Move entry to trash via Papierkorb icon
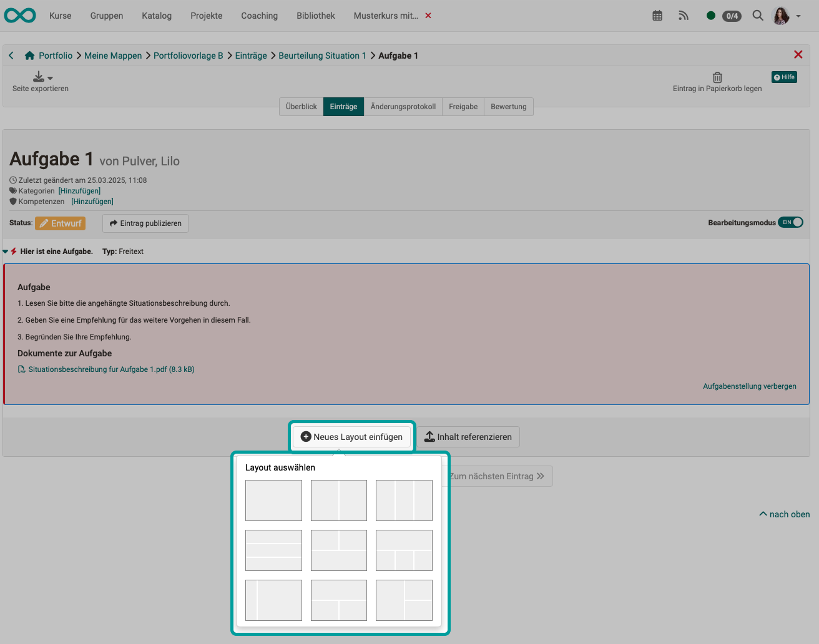819x644 pixels. pyautogui.click(x=717, y=76)
